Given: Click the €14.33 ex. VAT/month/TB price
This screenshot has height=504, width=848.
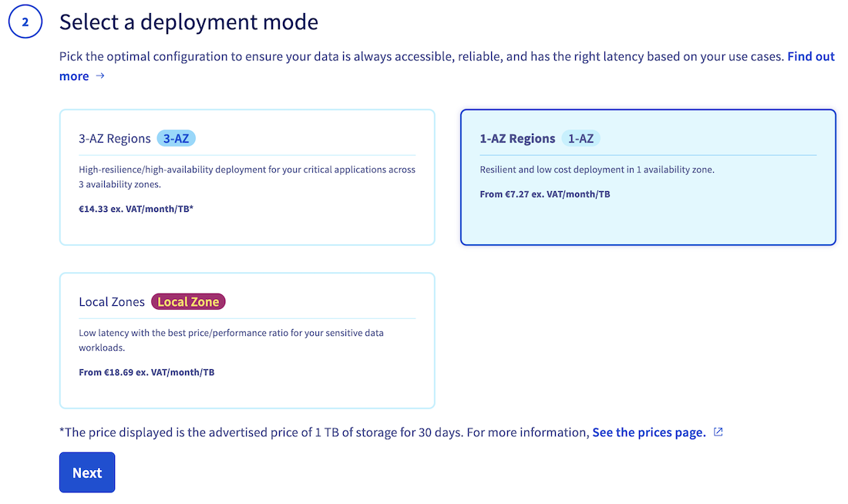Looking at the screenshot, I should 136,209.
